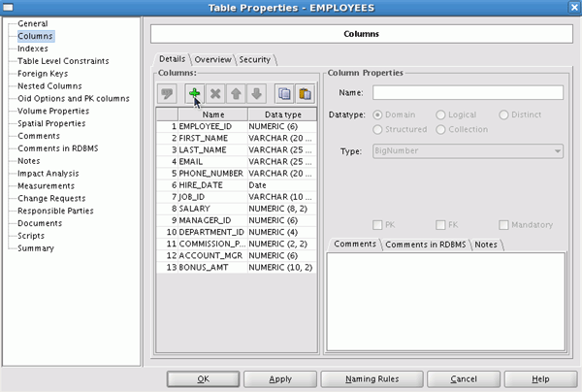
Task: Select the Collection datatype radio button
Action: [x=440, y=130]
